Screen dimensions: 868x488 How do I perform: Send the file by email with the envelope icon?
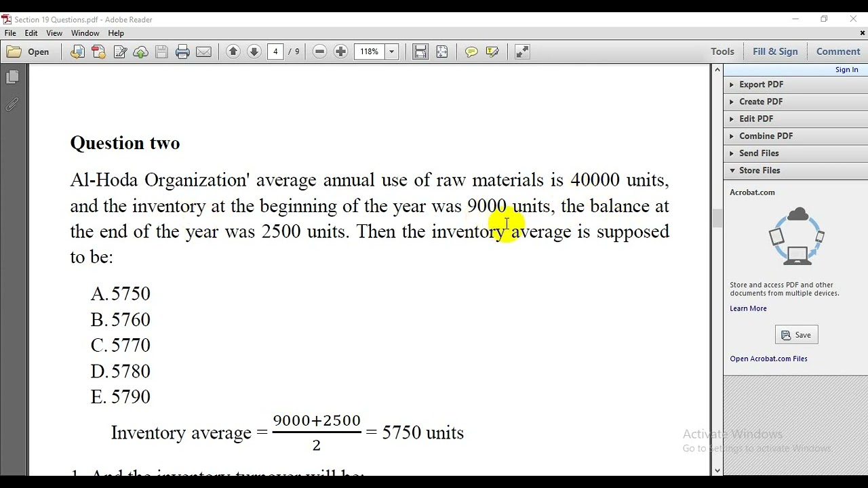pos(203,52)
